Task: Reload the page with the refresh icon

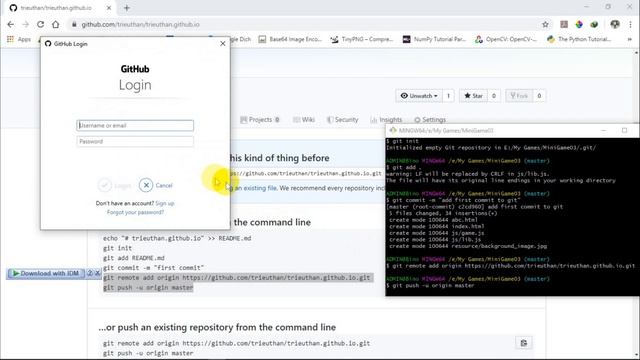Action: pyautogui.click(x=40, y=24)
